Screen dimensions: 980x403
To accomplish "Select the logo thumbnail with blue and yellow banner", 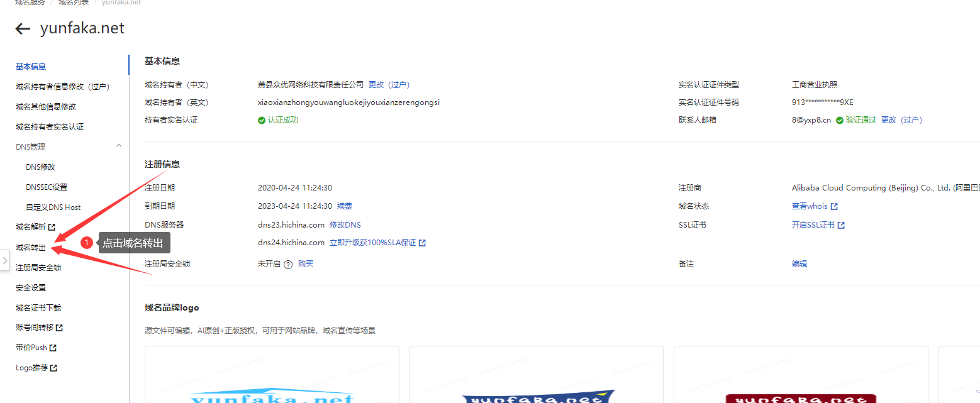I will pos(537,375).
